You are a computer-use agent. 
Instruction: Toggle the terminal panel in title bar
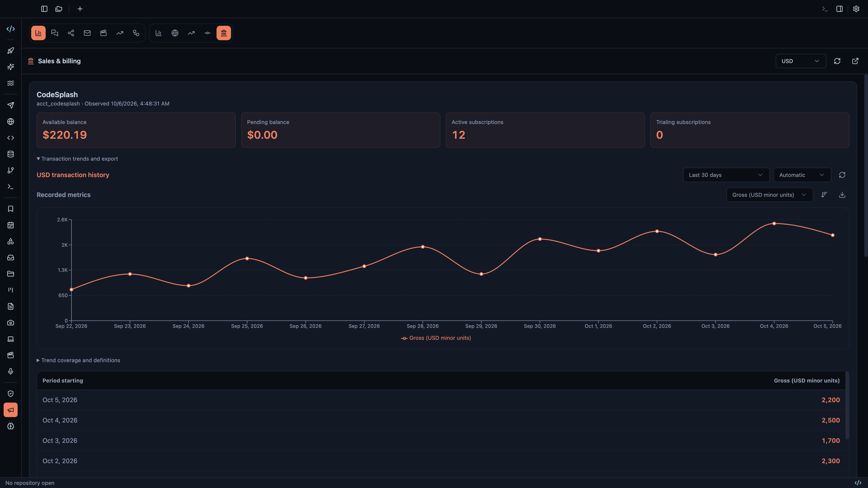click(825, 9)
